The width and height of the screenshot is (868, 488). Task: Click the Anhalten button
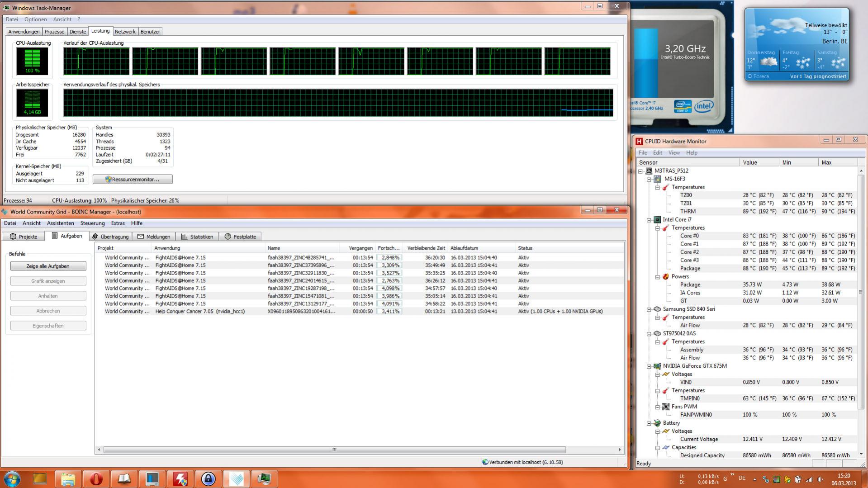pos(48,296)
